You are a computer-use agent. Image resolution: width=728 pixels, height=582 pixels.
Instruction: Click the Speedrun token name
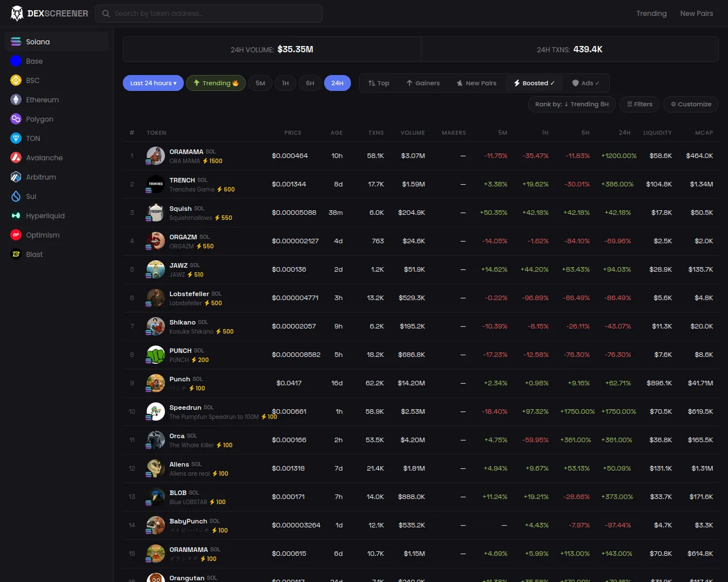(185, 408)
